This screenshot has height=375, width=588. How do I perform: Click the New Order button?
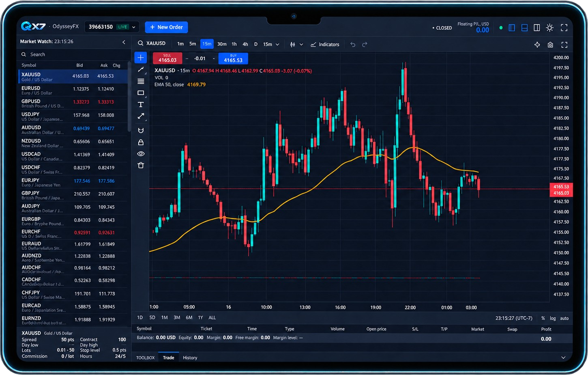tap(166, 27)
